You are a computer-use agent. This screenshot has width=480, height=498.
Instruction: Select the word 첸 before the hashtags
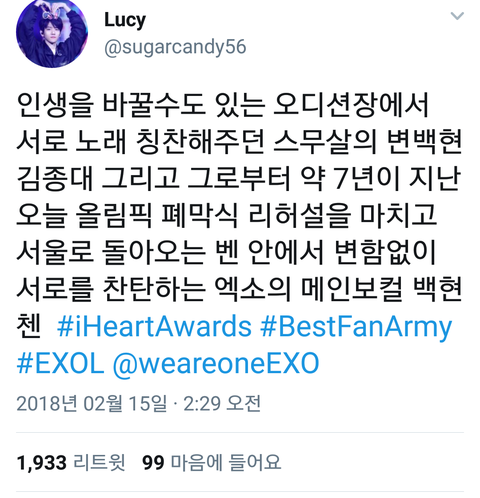(x=29, y=325)
